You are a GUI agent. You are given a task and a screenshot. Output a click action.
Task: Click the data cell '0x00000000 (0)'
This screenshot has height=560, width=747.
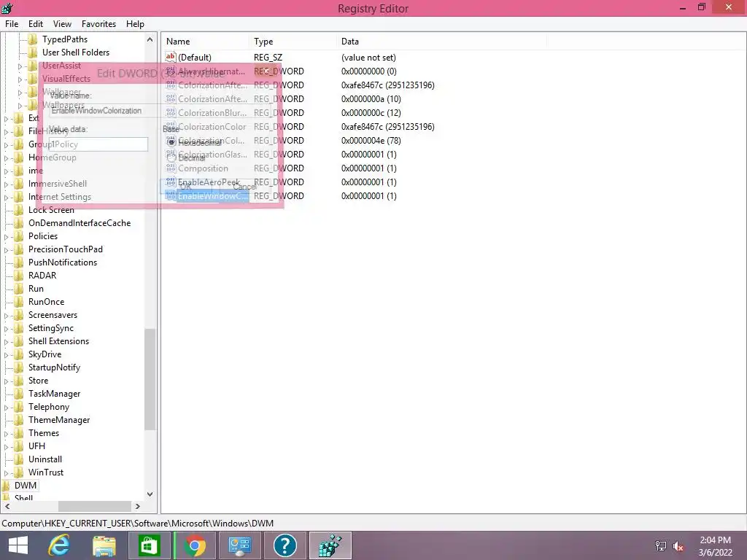click(368, 71)
